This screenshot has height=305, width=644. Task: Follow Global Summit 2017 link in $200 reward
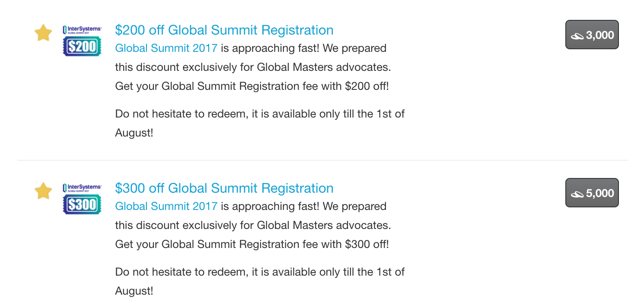point(166,48)
